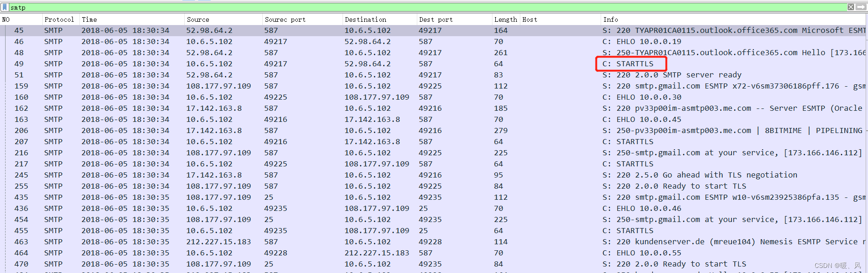The width and height of the screenshot is (868, 273).
Task: Select packet number 162
Action: pyautogui.click(x=21, y=108)
